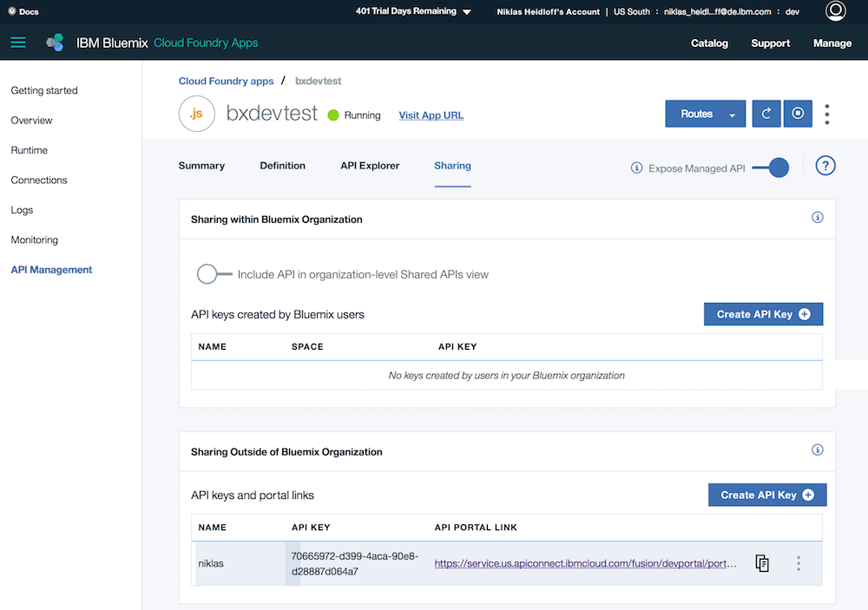Create API Key for outside sharing
868x610 pixels.
(767, 495)
